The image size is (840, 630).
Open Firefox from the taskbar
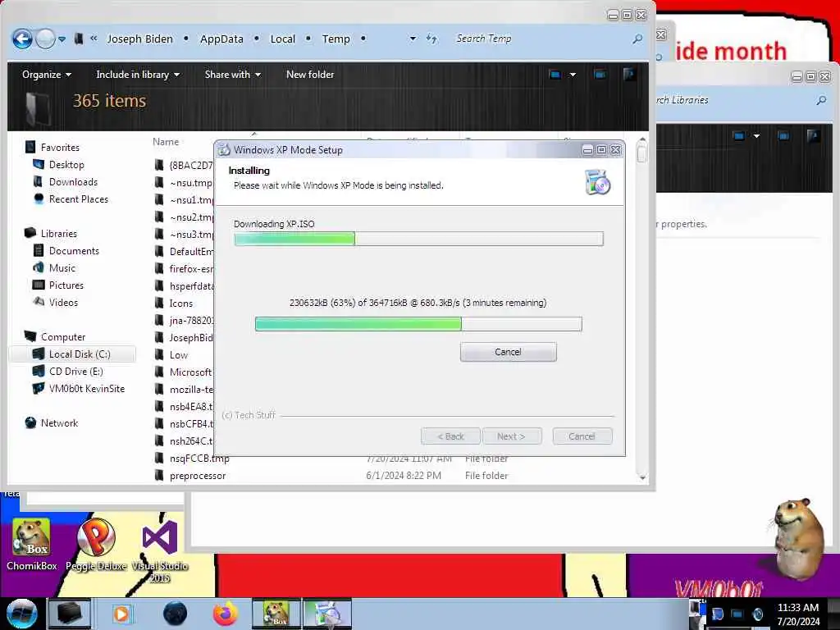tap(226, 614)
